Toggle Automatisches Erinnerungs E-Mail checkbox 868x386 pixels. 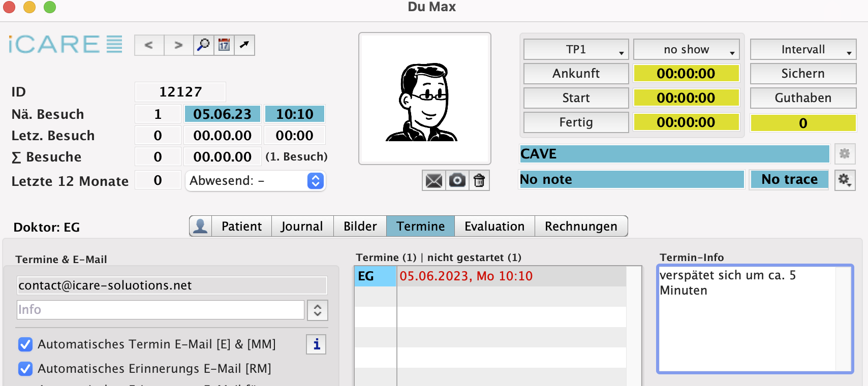pos(25,369)
